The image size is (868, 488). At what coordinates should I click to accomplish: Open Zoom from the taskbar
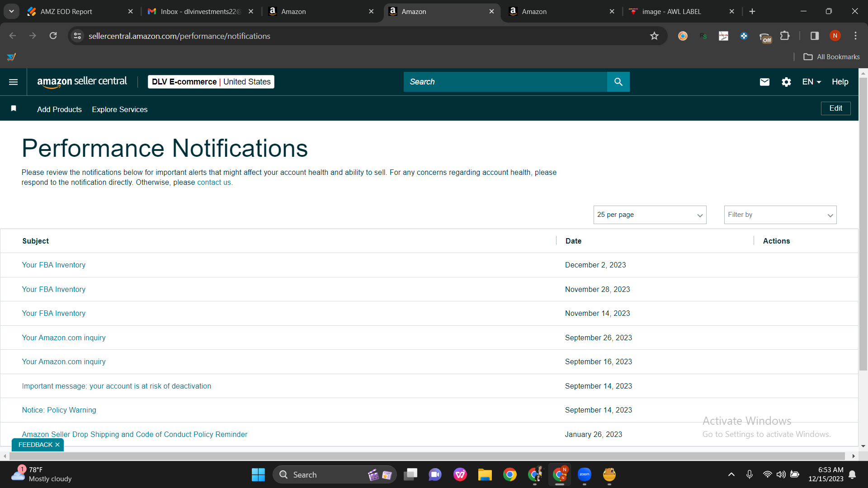pos(585,474)
